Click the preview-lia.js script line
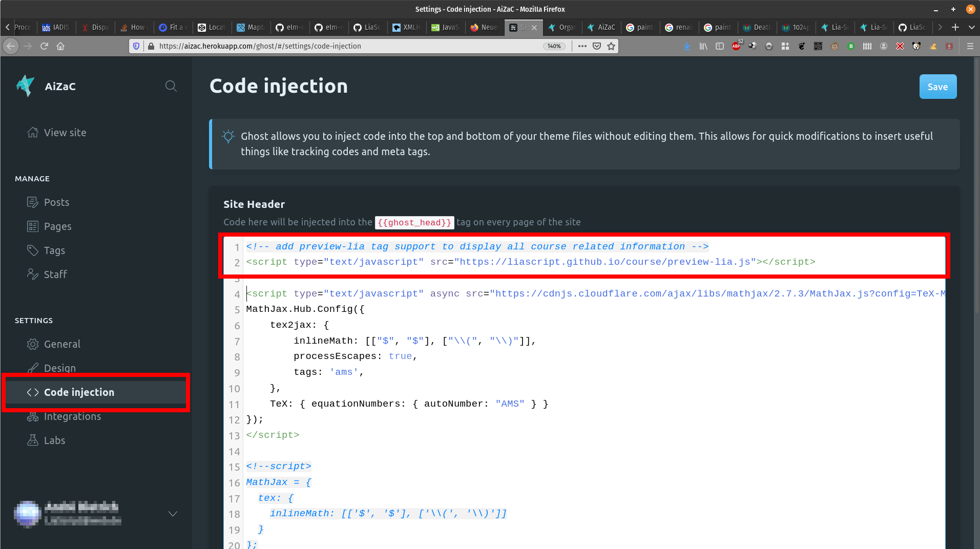 tap(531, 262)
